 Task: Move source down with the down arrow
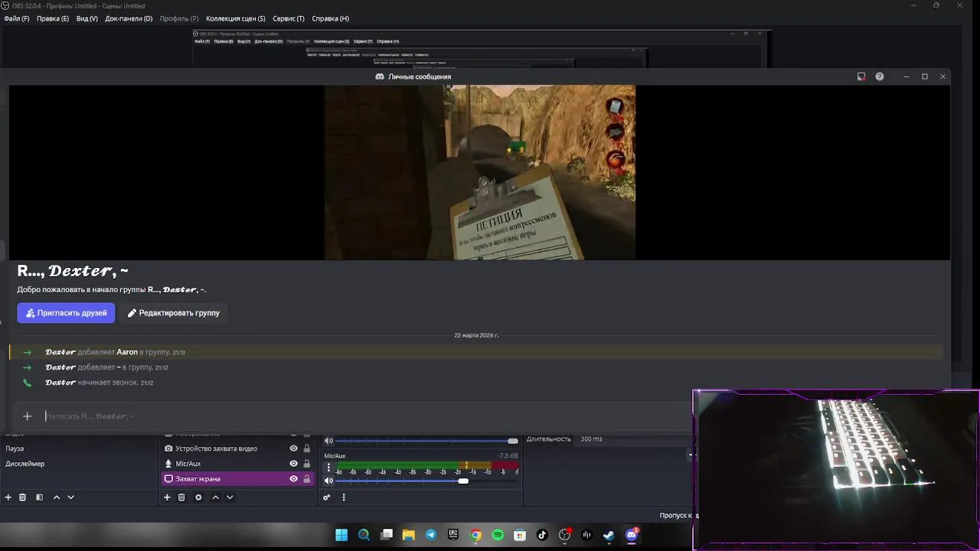230,497
